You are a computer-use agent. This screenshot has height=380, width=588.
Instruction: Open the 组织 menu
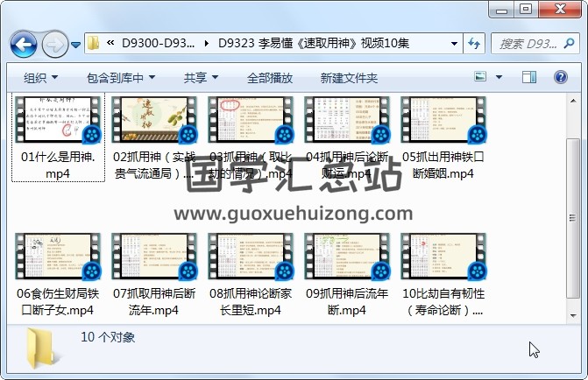point(40,78)
